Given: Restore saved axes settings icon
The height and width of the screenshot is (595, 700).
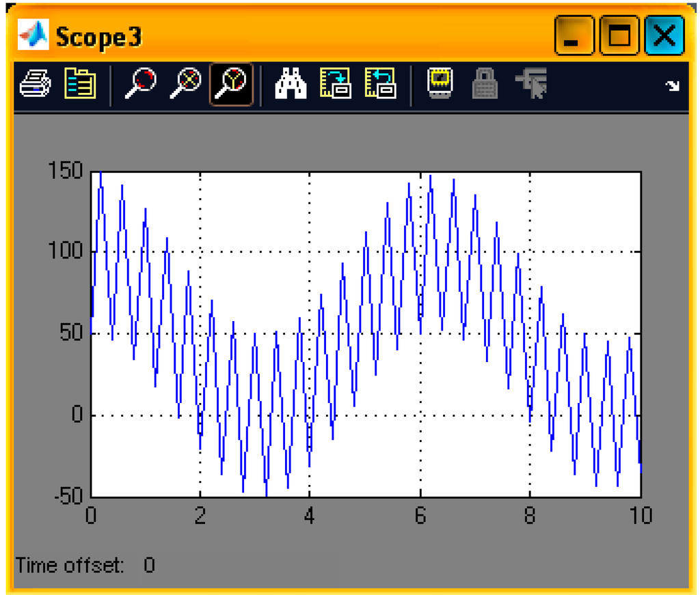Looking at the screenshot, I should 380,85.
